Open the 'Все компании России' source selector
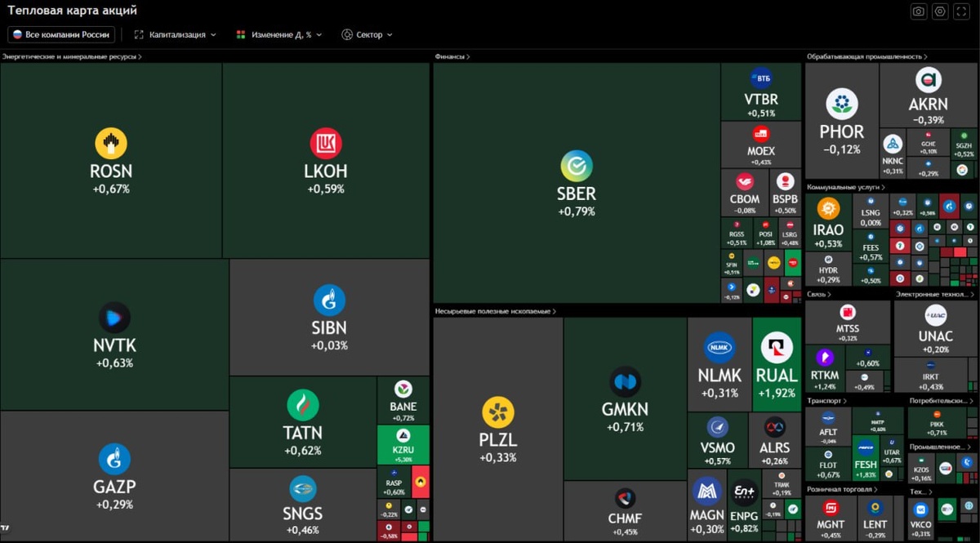This screenshot has height=543, width=980. [x=61, y=35]
